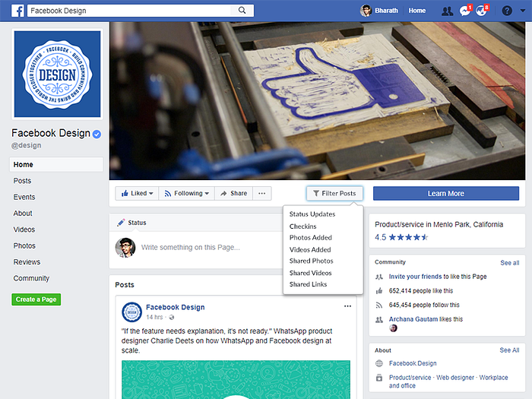Screen dimensions: 532x399
Task: Click the Home link in top bar
Action: click(x=417, y=11)
